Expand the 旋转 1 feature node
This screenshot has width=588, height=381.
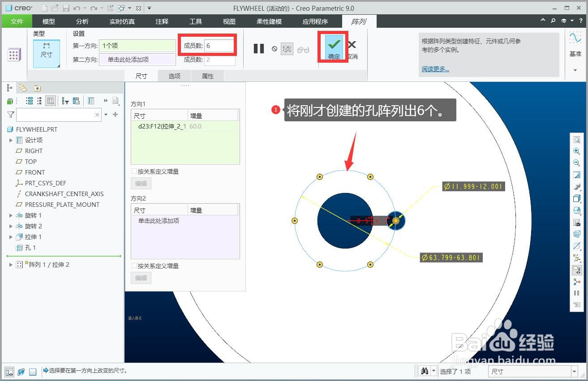coord(11,215)
